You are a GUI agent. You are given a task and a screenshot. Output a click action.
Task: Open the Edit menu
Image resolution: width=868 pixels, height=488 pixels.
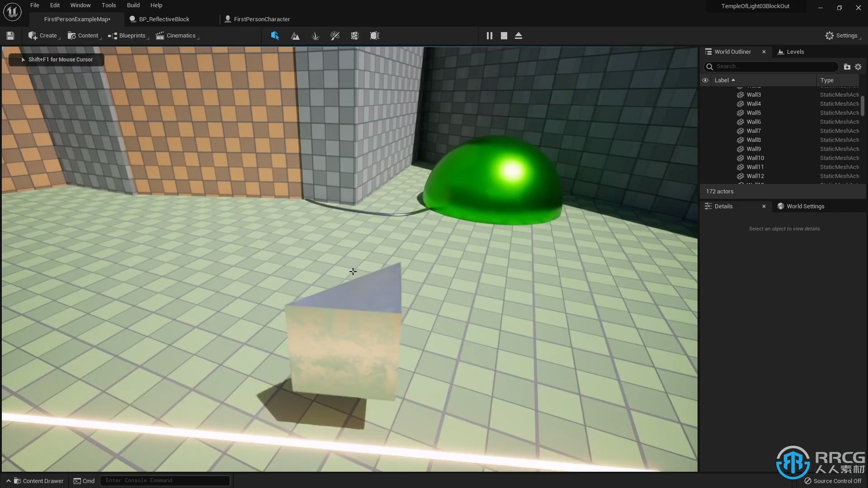point(55,5)
